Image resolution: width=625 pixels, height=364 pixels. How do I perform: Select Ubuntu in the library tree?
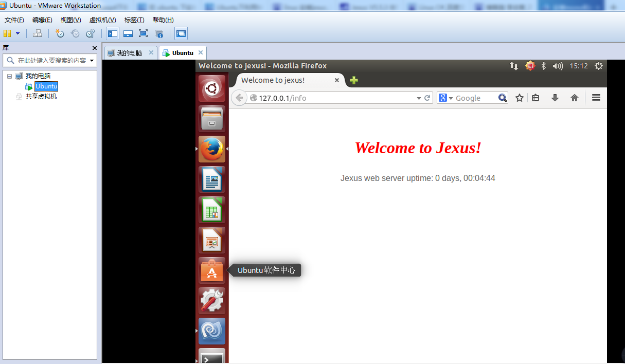46,86
